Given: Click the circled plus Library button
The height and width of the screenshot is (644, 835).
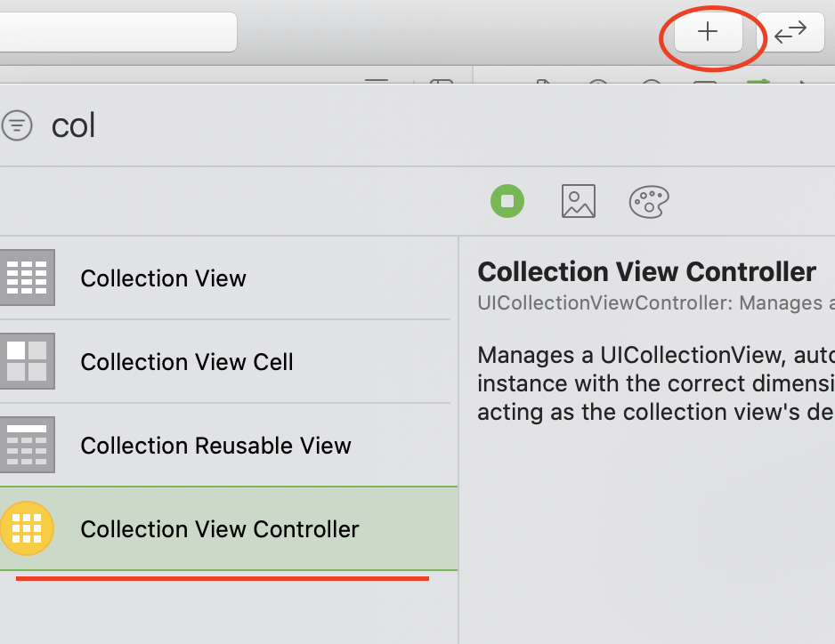Looking at the screenshot, I should [708, 32].
